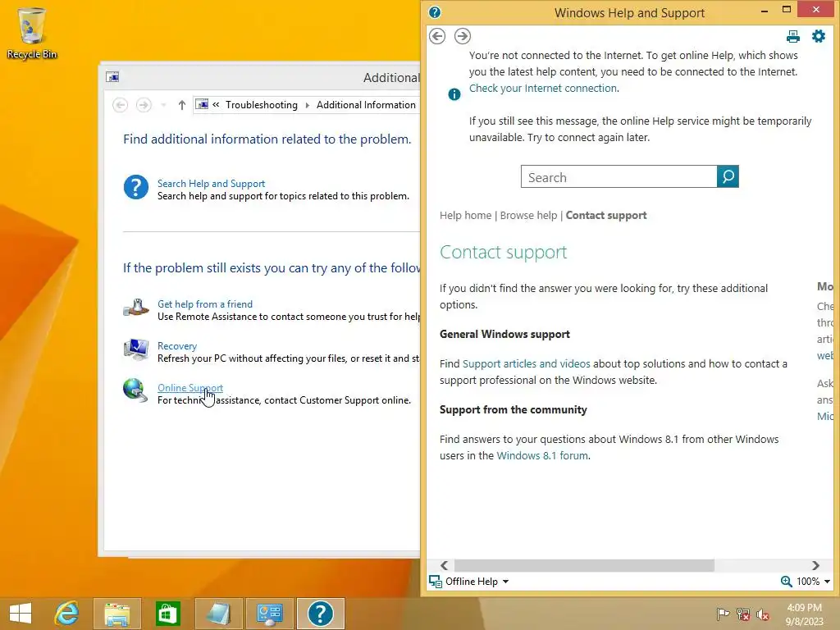This screenshot has height=630, width=840.
Task: Click the blue information icon in Help
Action: tap(454, 94)
